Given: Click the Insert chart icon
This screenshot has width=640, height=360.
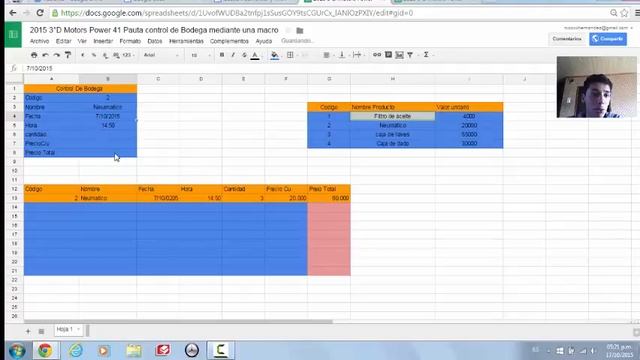Looking at the screenshot, I should point(400,55).
